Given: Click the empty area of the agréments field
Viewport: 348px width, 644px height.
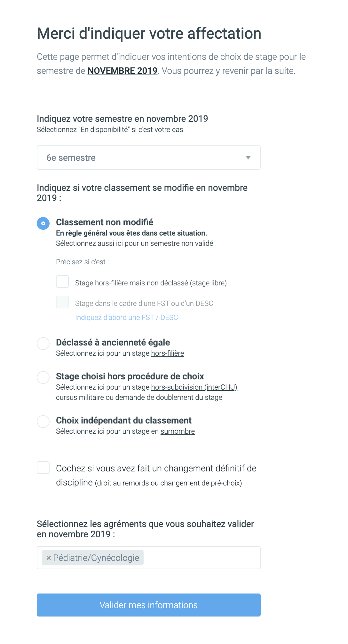Looking at the screenshot, I should tap(202, 558).
